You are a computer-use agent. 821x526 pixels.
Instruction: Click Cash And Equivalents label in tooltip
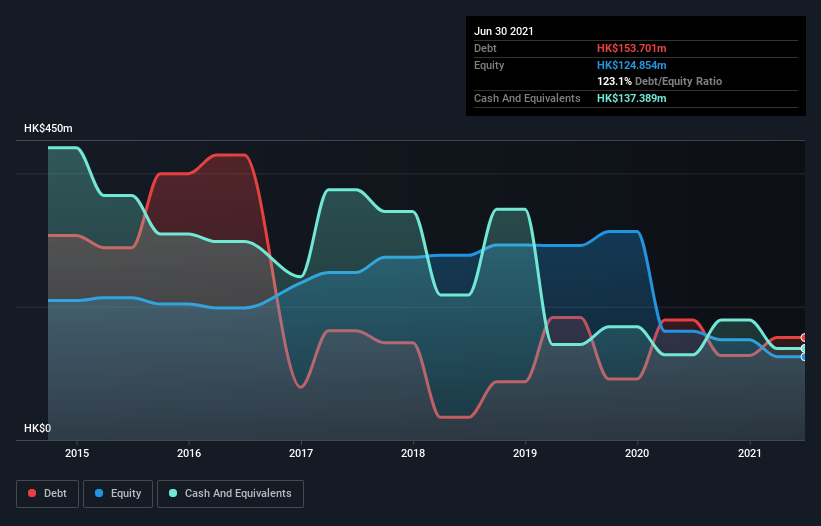click(x=527, y=98)
